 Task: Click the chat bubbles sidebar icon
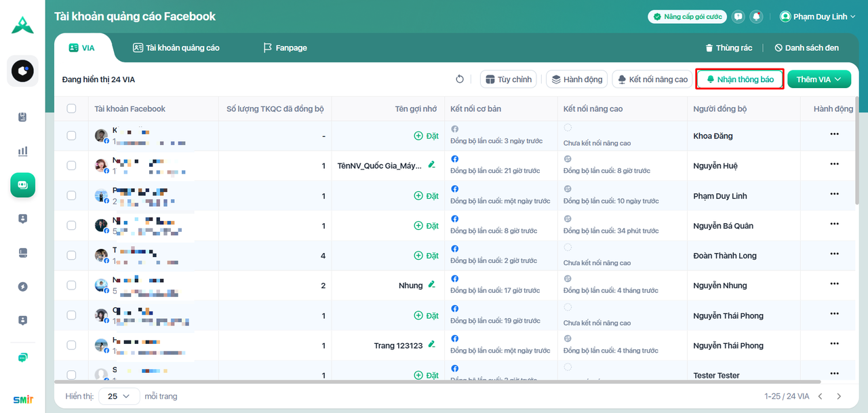(22, 357)
